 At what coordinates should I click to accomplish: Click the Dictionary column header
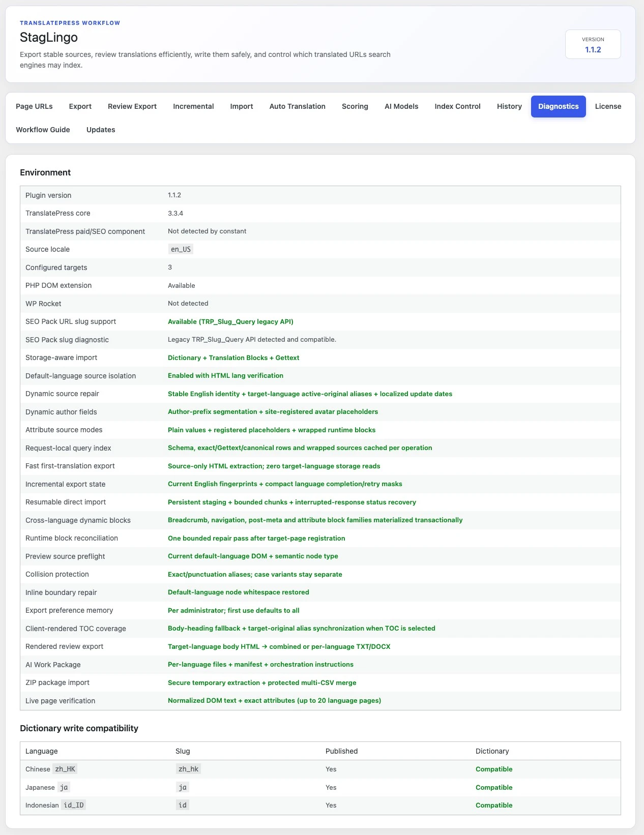click(x=492, y=751)
